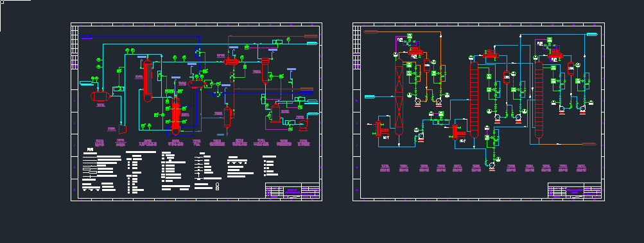Select the X-pattern packed column in right drawing
644x243 pixels.
click(399, 97)
